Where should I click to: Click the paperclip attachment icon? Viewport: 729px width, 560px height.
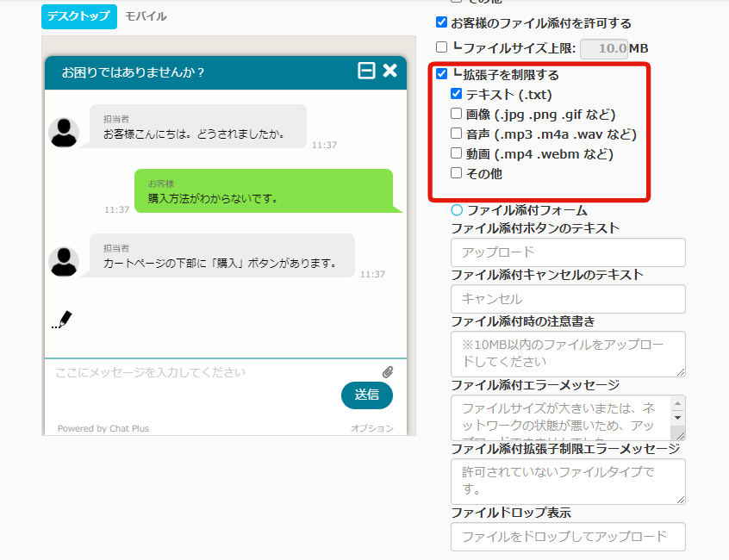[x=388, y=372]
